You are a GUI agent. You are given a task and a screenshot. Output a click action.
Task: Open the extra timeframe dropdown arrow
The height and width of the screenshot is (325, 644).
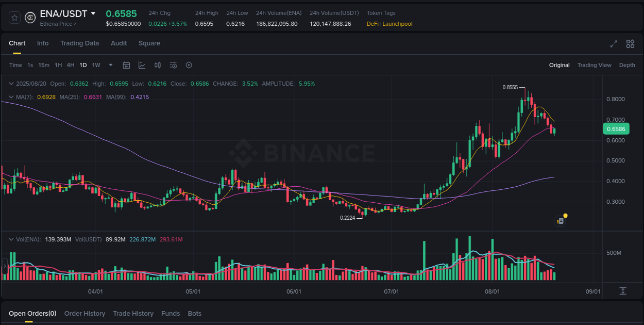tap(110, 65)
